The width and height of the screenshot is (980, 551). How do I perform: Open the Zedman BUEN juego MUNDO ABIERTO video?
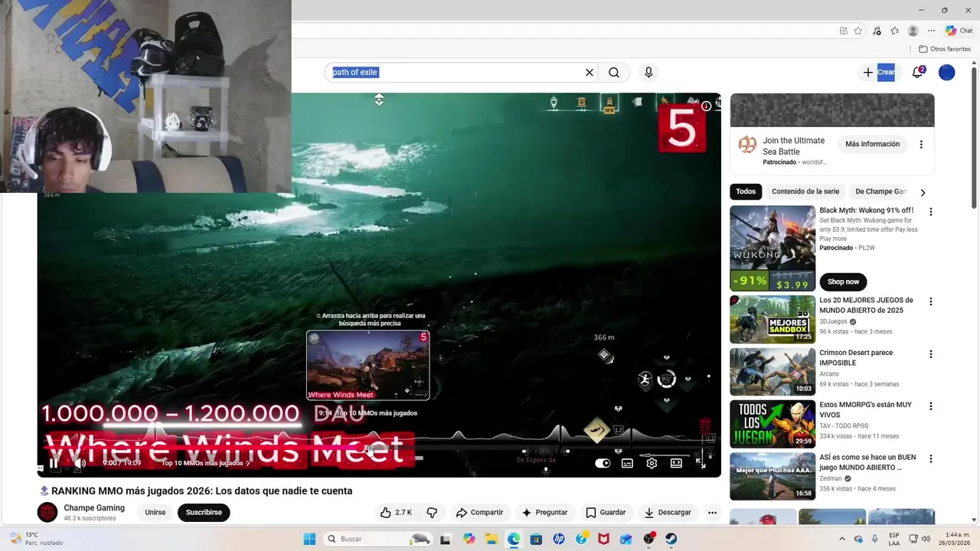[773, 476]
